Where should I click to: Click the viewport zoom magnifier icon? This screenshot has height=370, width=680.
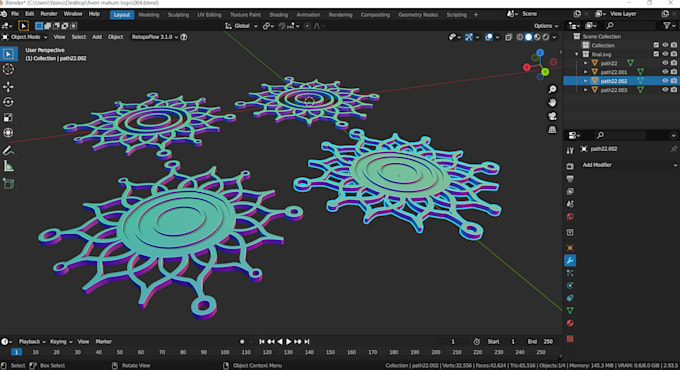point(552,89)
